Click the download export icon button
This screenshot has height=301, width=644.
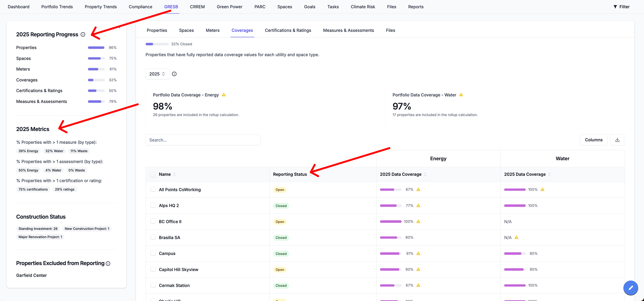point(617,140)
